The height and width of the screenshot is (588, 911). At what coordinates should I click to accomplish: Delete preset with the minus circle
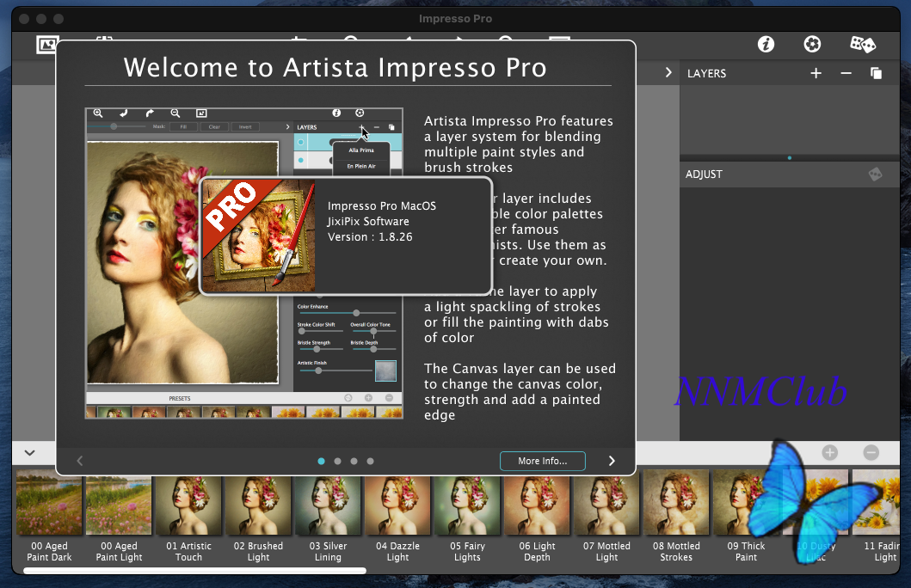pos(871,453)
